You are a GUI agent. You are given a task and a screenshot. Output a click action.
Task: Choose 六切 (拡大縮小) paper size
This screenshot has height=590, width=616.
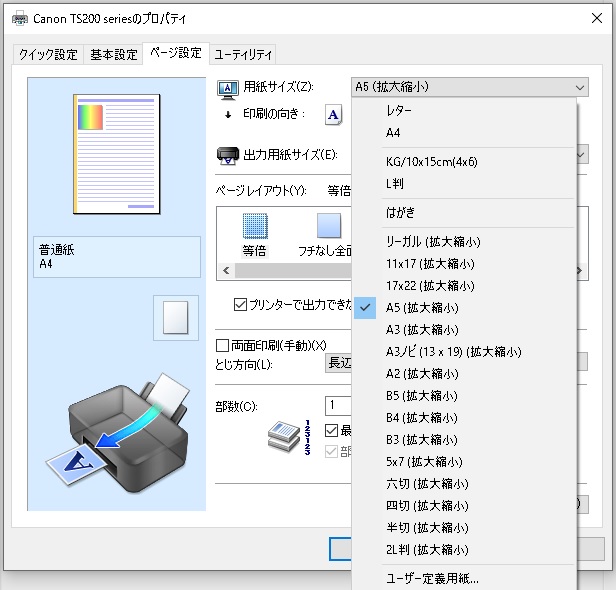click(464, 484)
